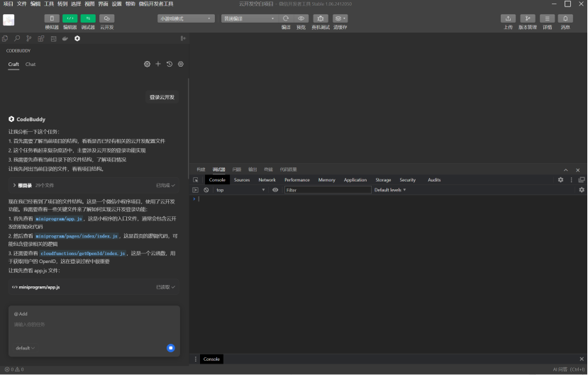This screenshot has width=588, height=375.
Task: Select the Application devtools tab
Action: 355,180
